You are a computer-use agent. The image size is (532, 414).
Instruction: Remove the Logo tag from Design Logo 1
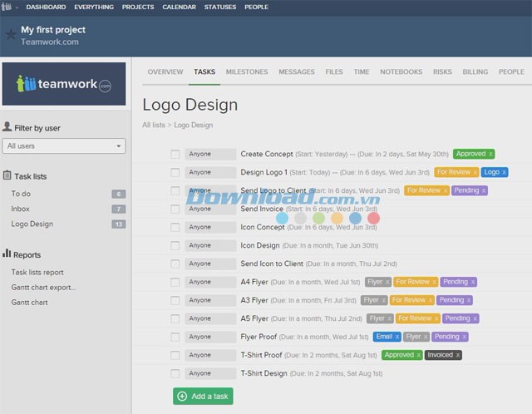point(505,172)
